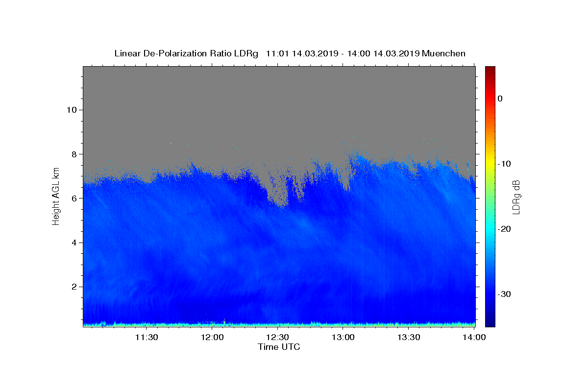Click the start time '11:01 14.03.2019' in title

[x=302, y=53]
